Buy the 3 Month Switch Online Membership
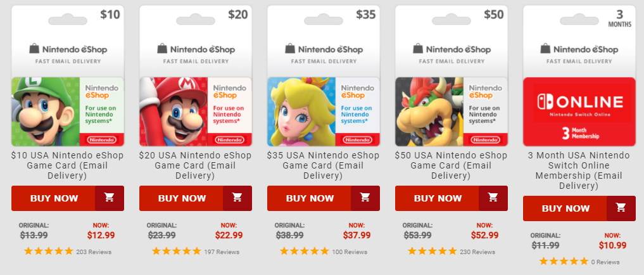 tap(565, 208)
